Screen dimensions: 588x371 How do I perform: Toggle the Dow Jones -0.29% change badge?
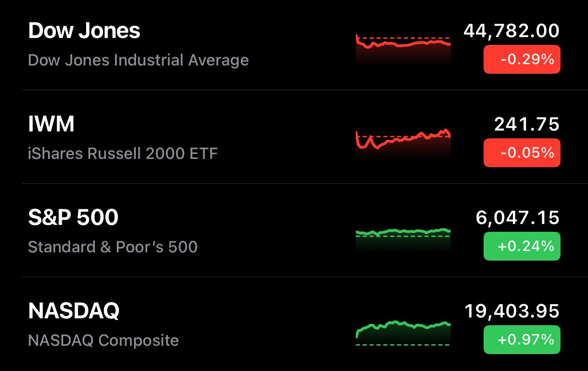[522, 60]
